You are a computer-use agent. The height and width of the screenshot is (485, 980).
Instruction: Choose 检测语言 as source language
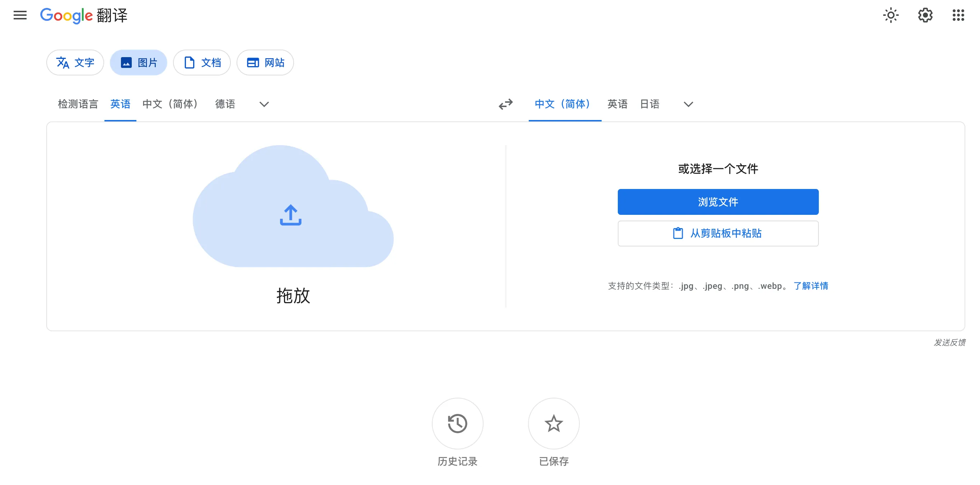pyautogui.click(x=78, y=104)
